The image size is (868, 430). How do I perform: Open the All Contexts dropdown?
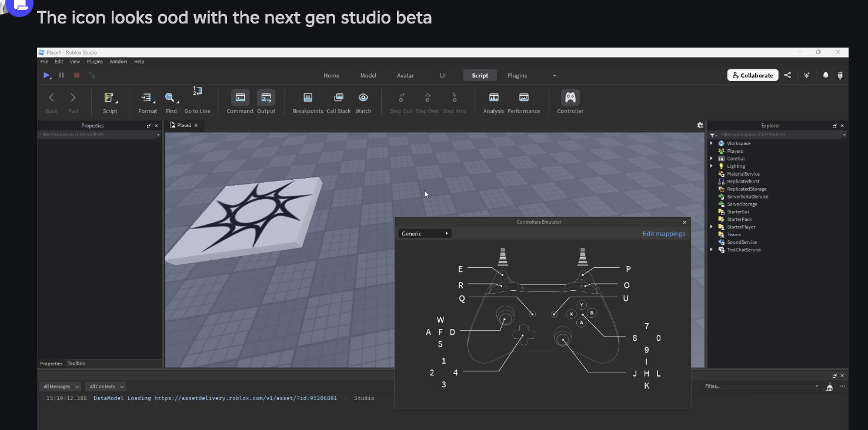tap(106, 387)
